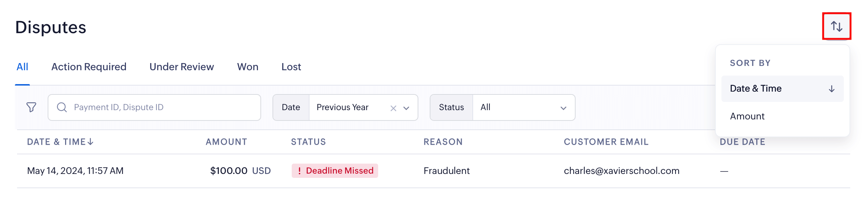Click the charles@xavierschool.com email
Image resolution: width=868 pixels, height=216 pixels.
[x=621, y=171]
